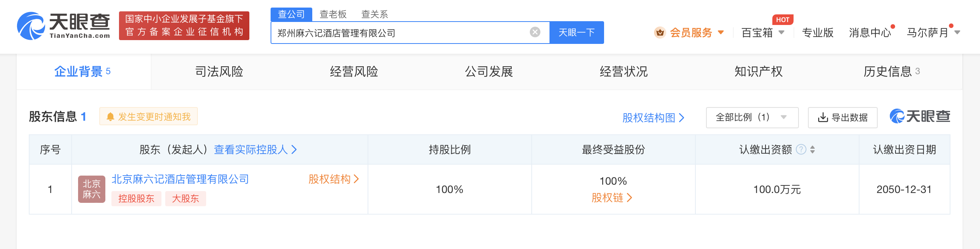Click the member crown icon

(x=660, y=33)
